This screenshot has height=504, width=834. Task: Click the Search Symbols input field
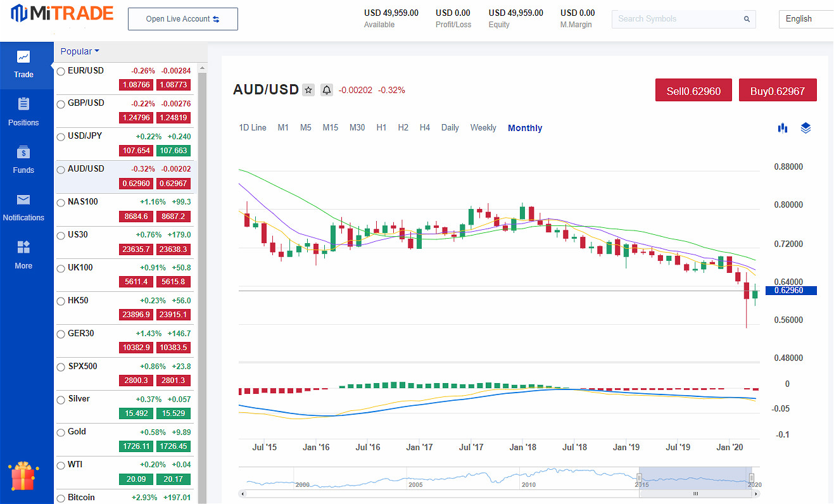(x=678, y=19)
